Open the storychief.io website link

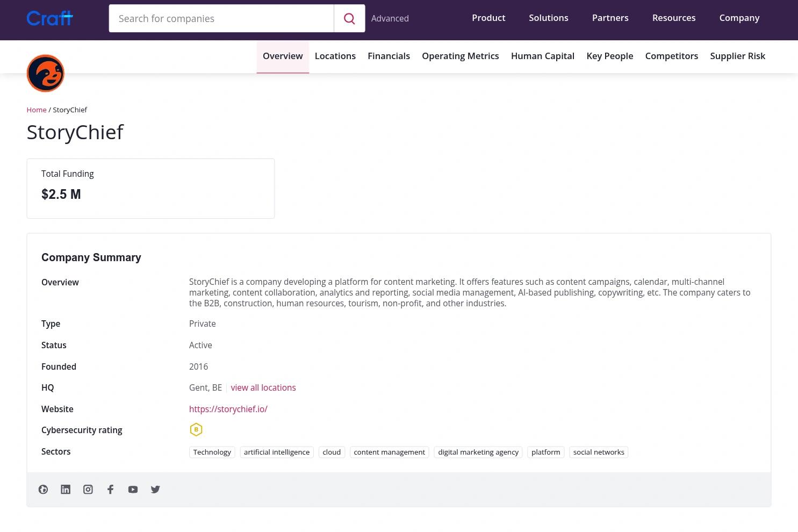228,409
